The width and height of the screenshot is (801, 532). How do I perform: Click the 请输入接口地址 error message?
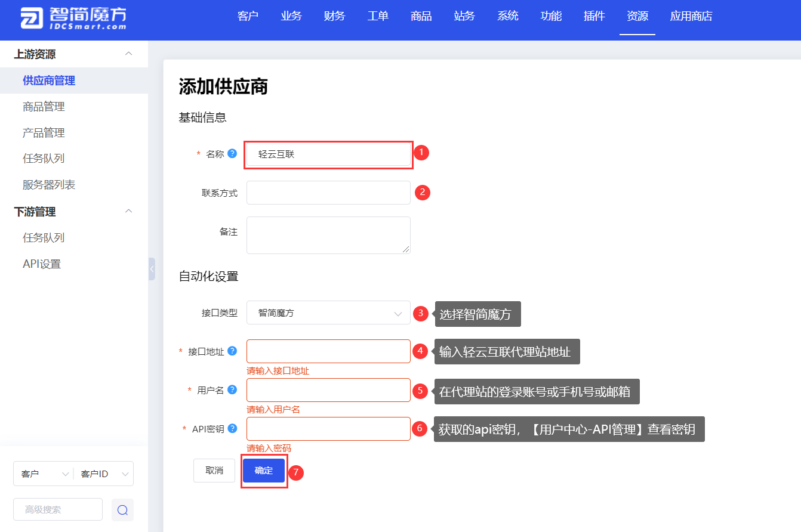[278, 371]
